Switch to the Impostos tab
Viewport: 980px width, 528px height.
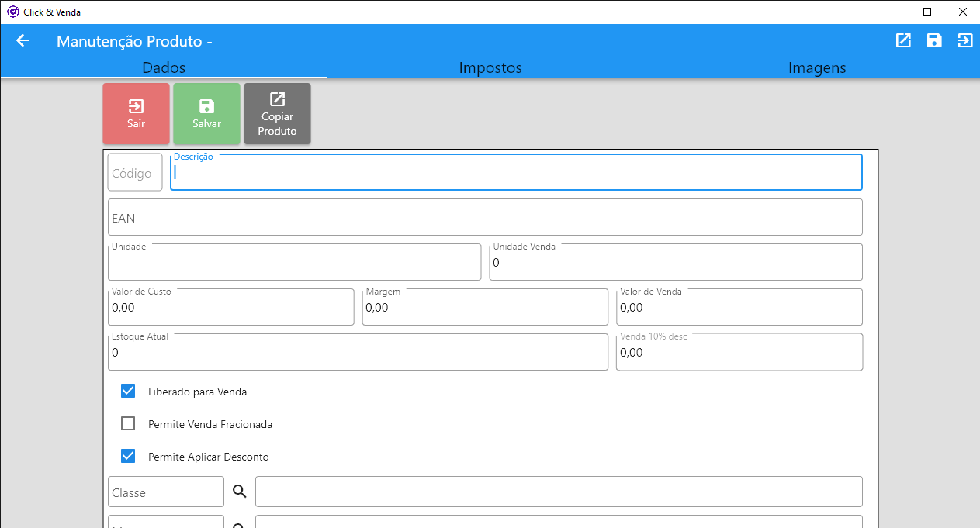[x=490, y=67]
